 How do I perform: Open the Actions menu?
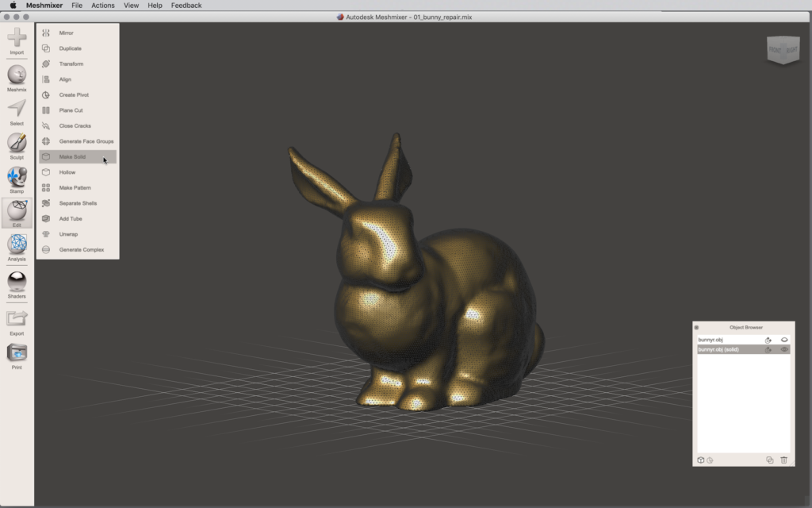point(102,6)
